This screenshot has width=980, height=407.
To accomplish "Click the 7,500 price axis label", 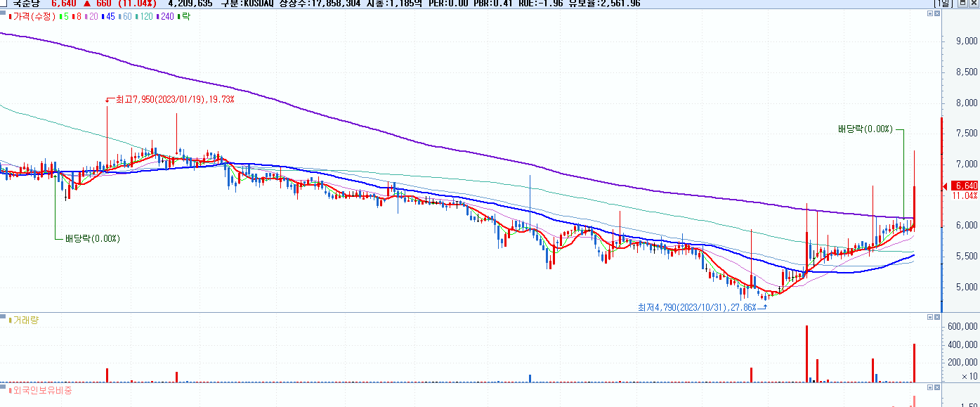I will (967, 134).
